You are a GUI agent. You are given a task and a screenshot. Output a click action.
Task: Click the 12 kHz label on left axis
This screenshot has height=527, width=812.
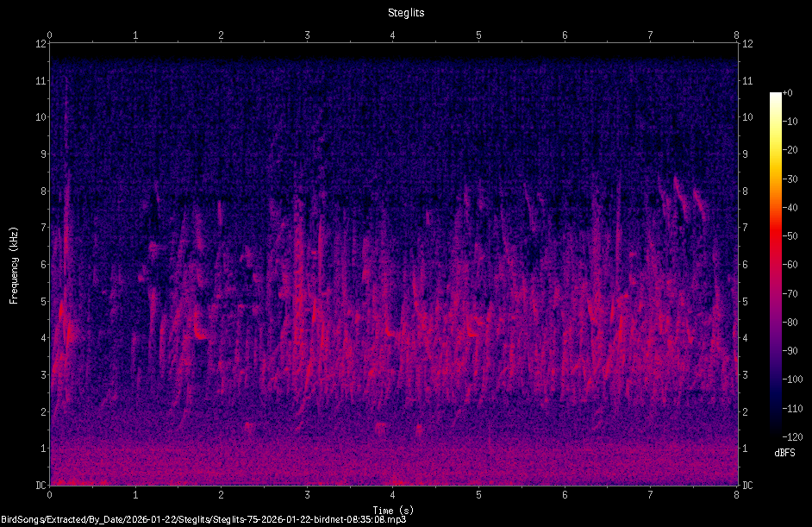41,43
